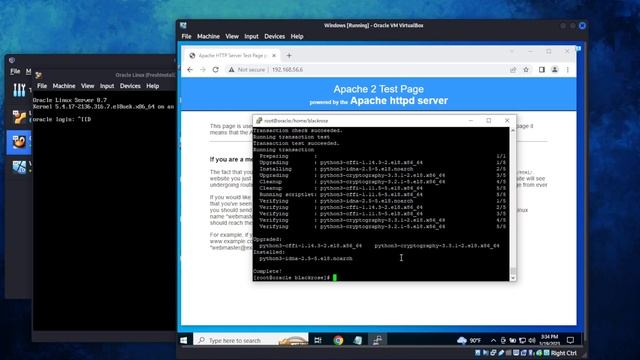This screenshot has height=360, width=640.
Task: Select Windows VM entry in Manager list
Action: pyautogui.click(x=19, y=167)
